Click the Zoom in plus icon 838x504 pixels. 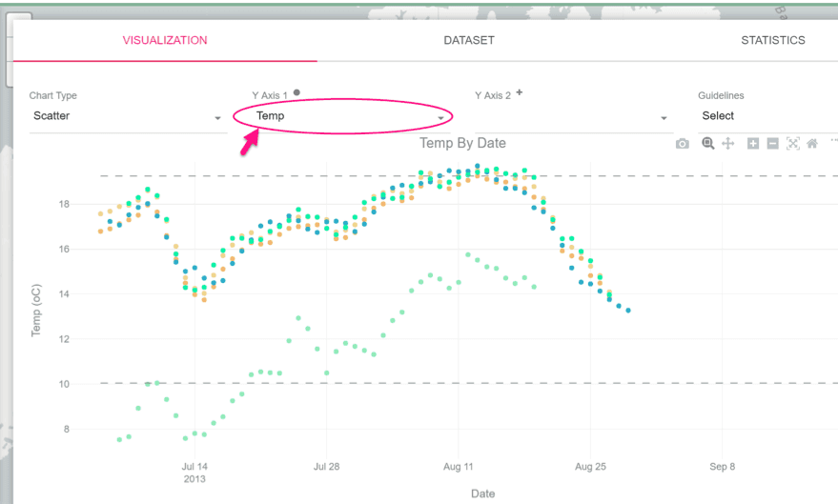tap(753, 143)
